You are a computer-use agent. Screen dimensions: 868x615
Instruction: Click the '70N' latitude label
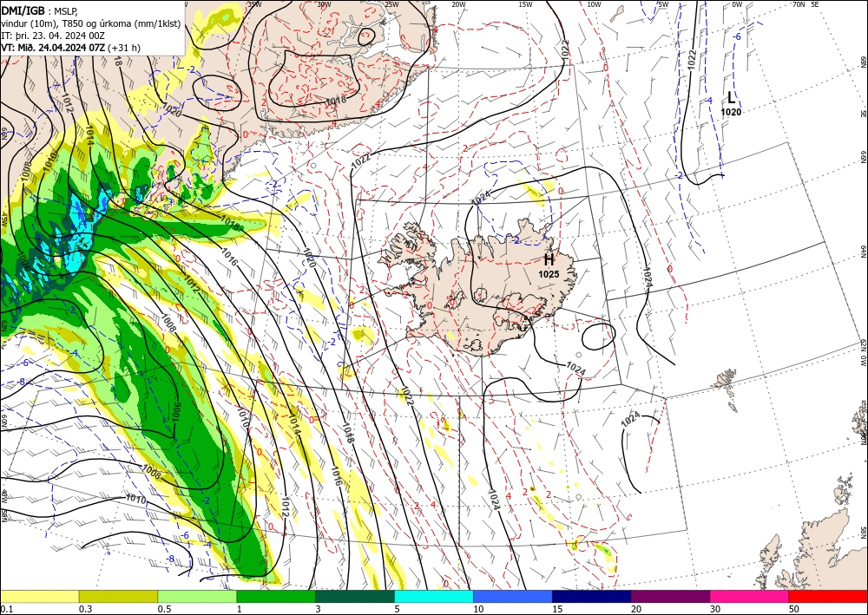coord(799,4)
